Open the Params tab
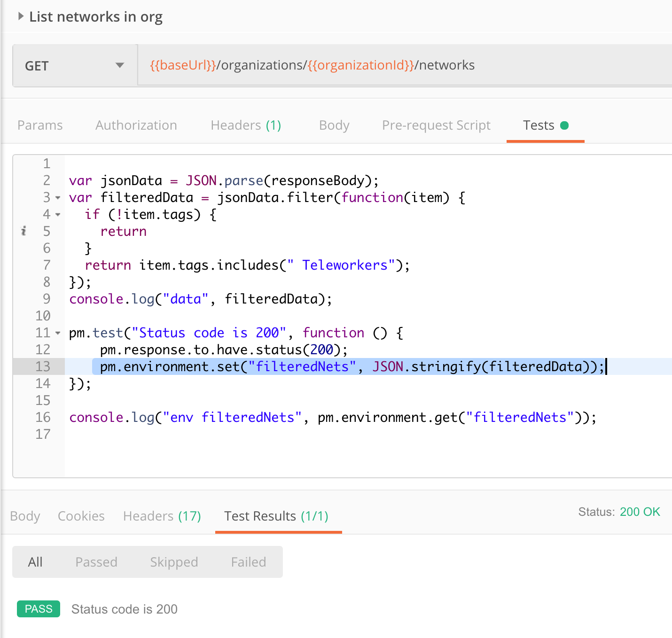 pos(40,125)
